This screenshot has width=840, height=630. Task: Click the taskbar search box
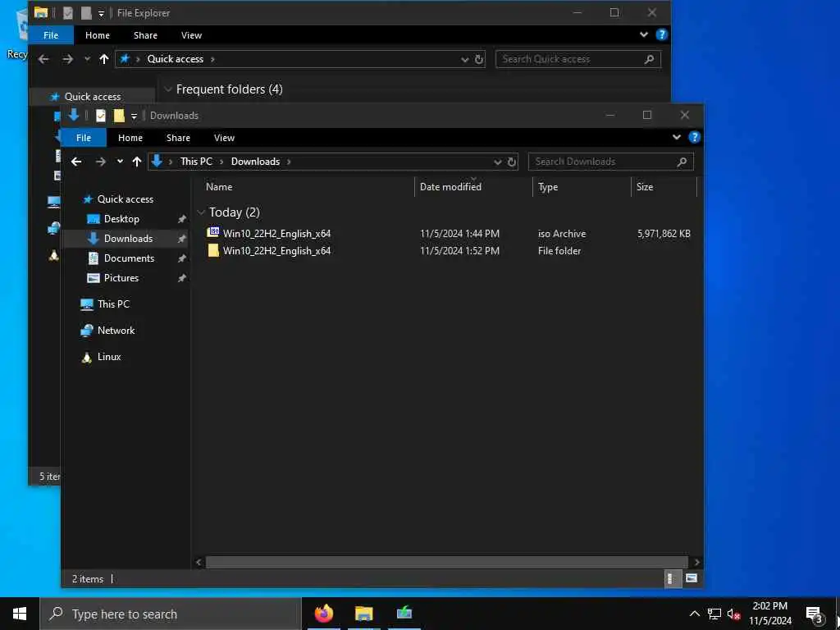tap(171, 614)
